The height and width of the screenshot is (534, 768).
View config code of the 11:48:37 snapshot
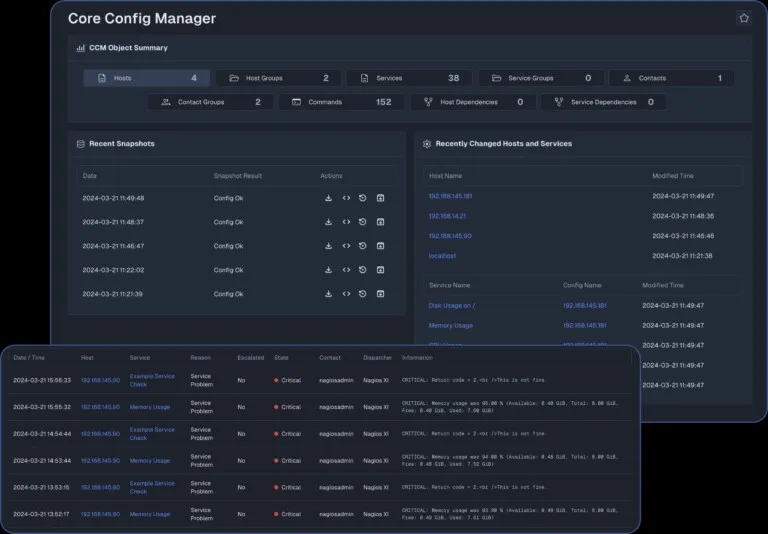pyautogui.click(x=346, y=222)
